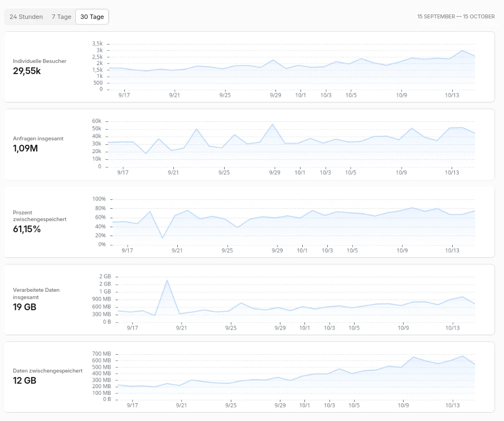
Task: Click the 19 GB total value
Action: point(25,307)
